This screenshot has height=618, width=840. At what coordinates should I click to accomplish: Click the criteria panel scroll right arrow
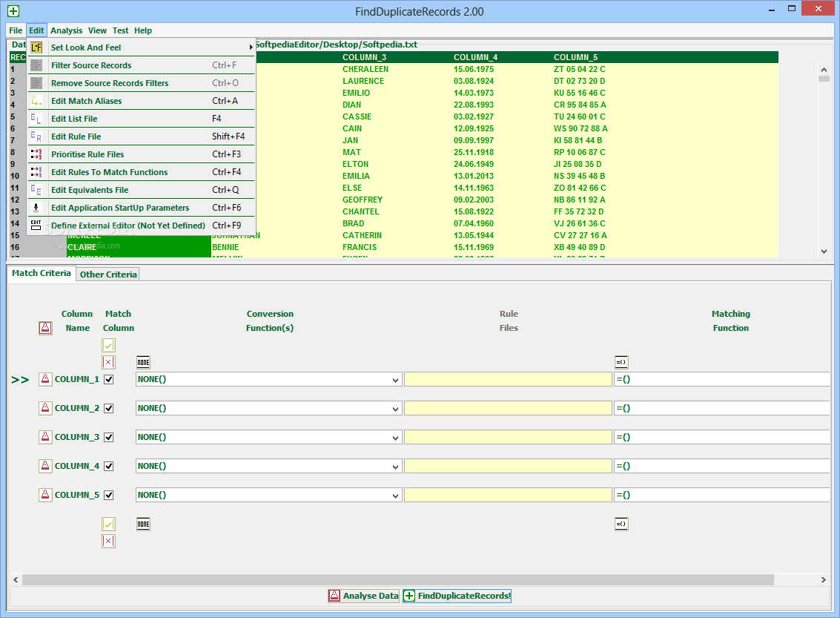coord(824,580)
